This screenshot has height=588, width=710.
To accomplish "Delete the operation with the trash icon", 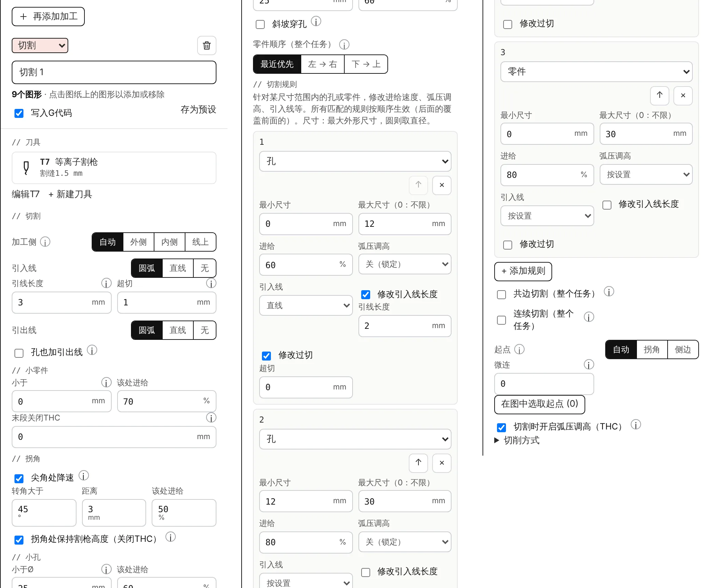I will coord(206,45).
